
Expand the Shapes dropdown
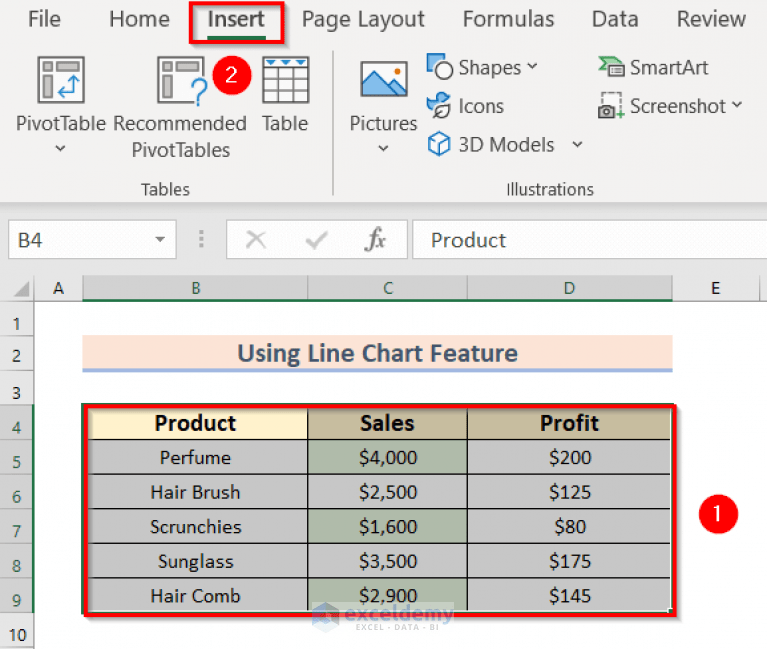[533, 66]
